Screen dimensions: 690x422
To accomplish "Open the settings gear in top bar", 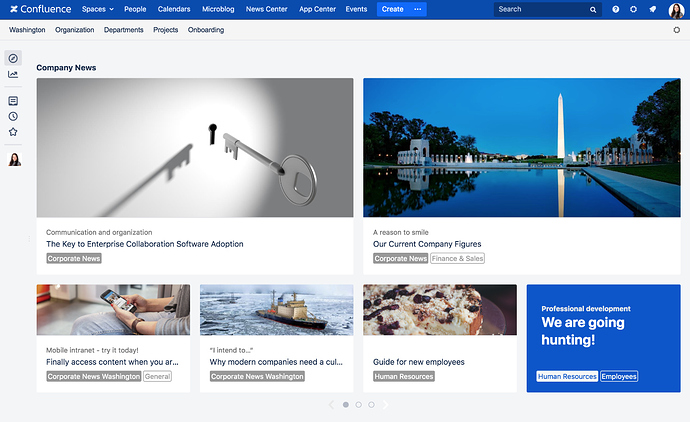I will (633, 9).
